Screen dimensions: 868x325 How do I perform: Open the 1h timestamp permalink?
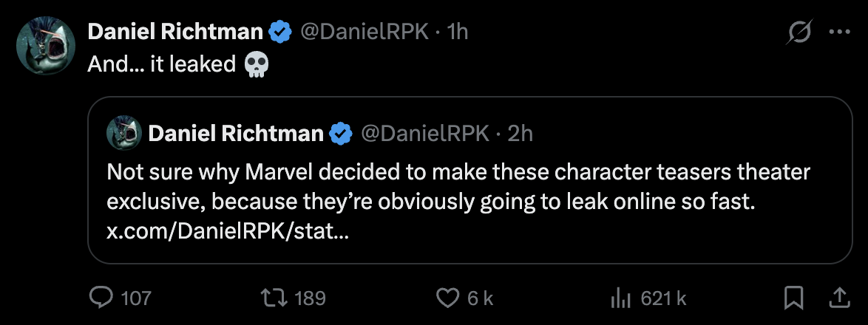(x=458, y=32)
